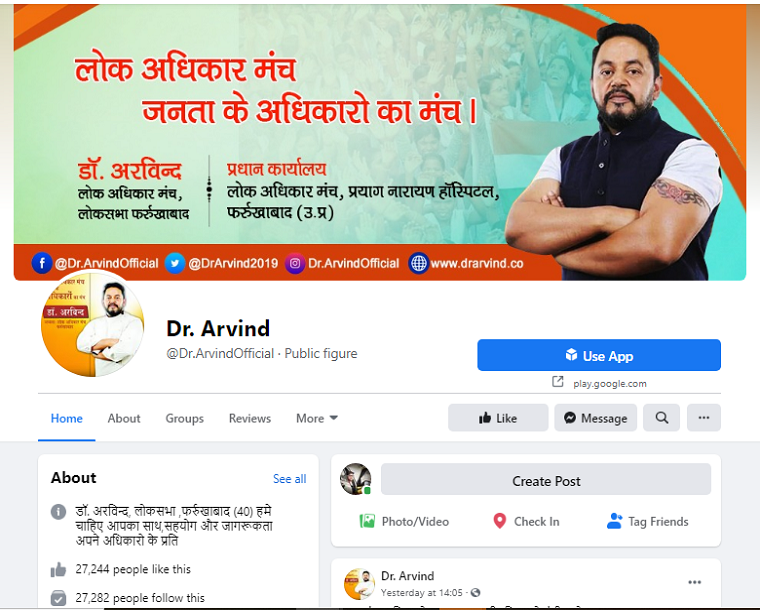
Task: Select the Check In location pin
Action: click(x=499, y=521)
